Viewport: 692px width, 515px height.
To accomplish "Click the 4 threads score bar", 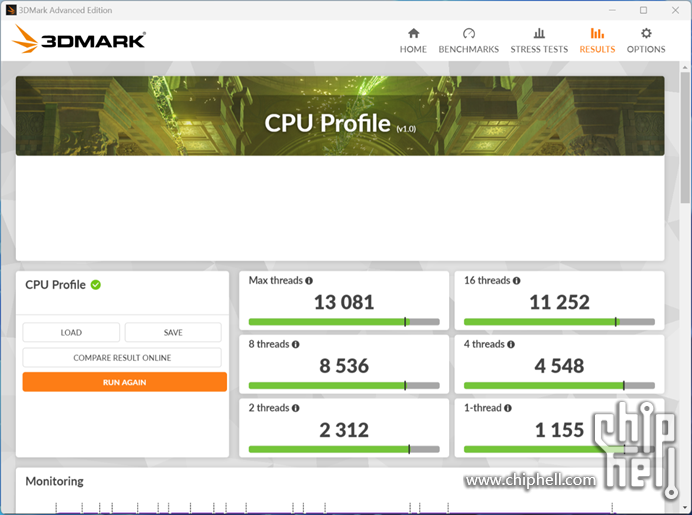I will click(x=559, y=386).
